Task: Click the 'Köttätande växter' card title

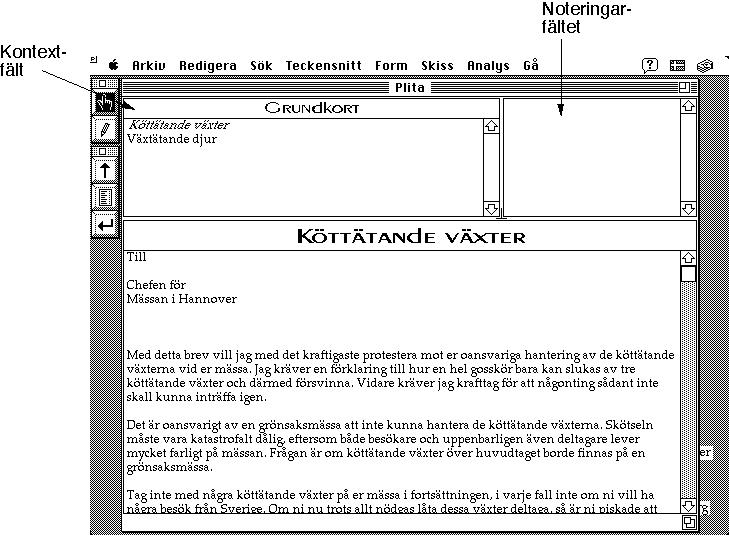Action: 411,237
